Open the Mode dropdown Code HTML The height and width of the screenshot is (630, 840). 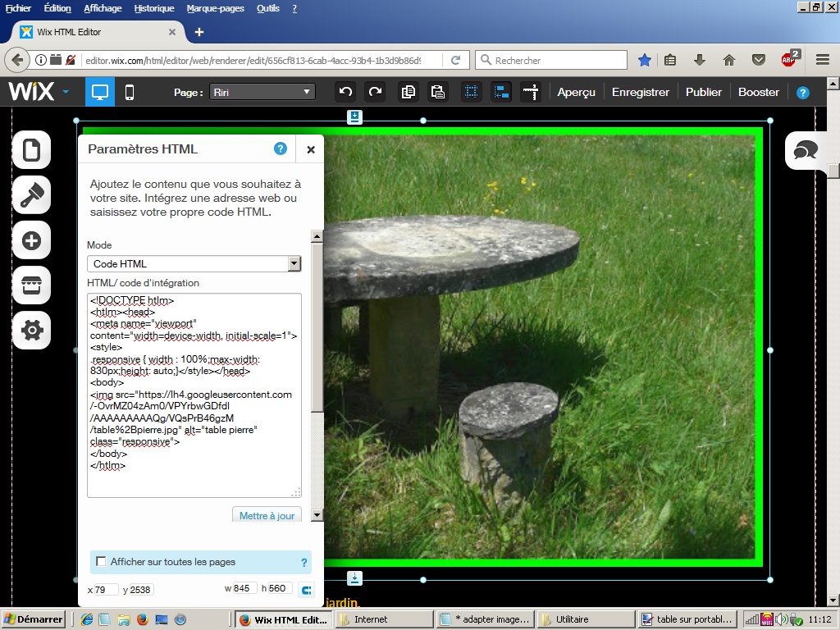[x=194, y=263]
